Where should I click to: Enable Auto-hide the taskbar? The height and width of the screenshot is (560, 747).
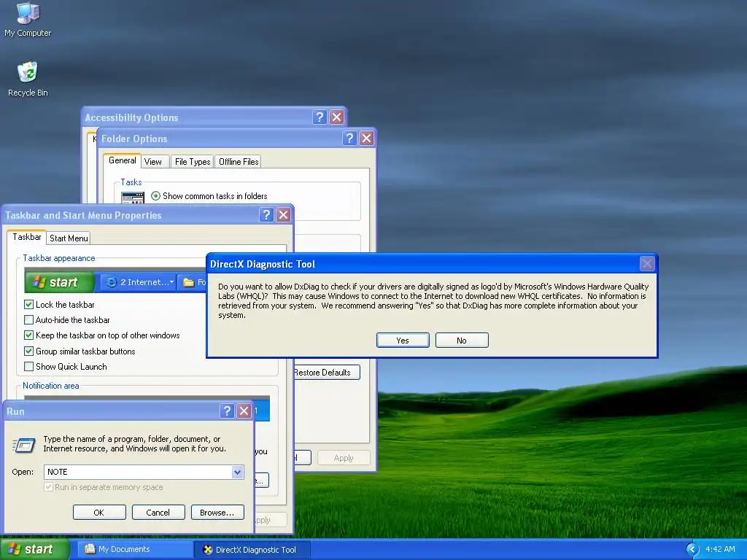click(29, 319)
